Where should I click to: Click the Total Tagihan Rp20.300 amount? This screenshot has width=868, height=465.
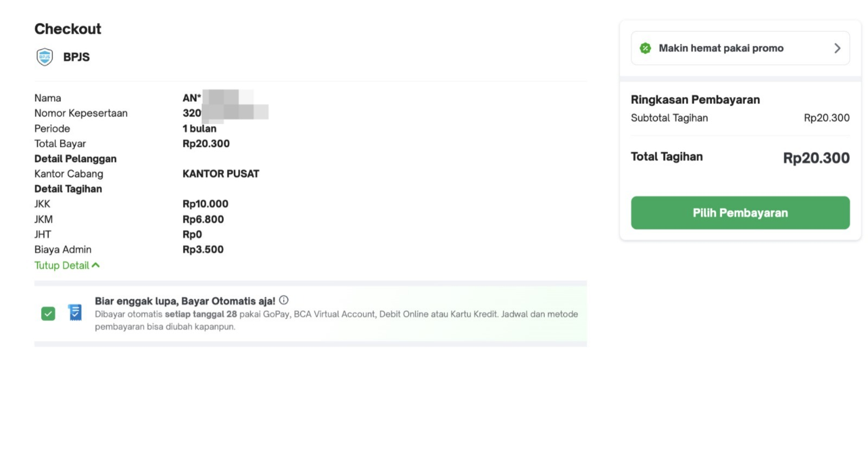point(816,158)
